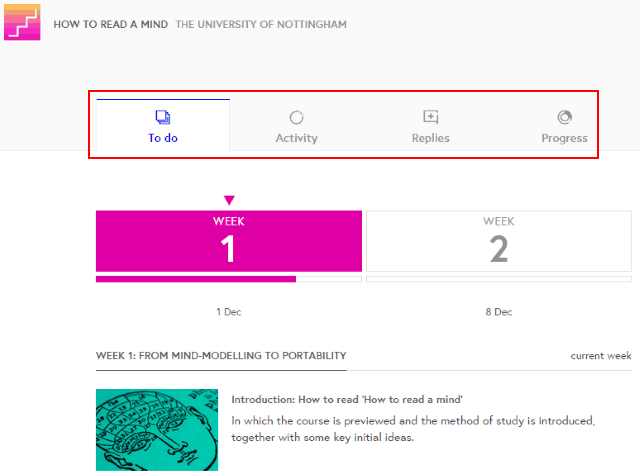This screenshot has width=640, height=475.
Task: Open the Progress tab label
Action: click(564, 138)
